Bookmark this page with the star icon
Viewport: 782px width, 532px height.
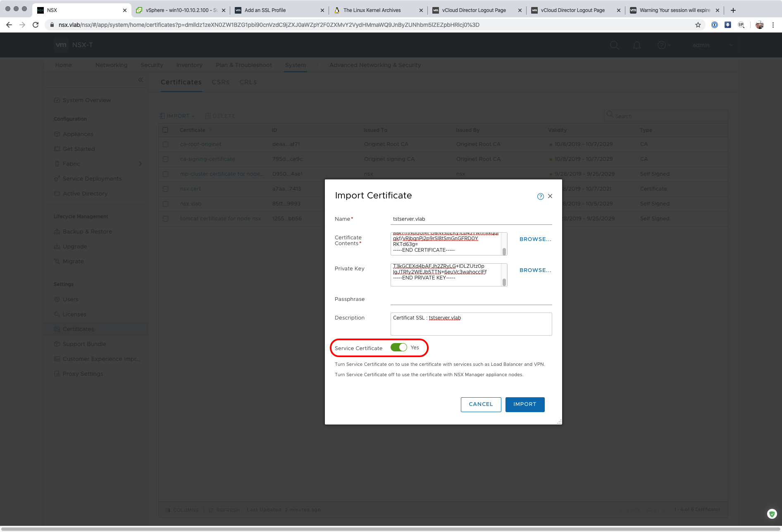[x=698, y=25]
